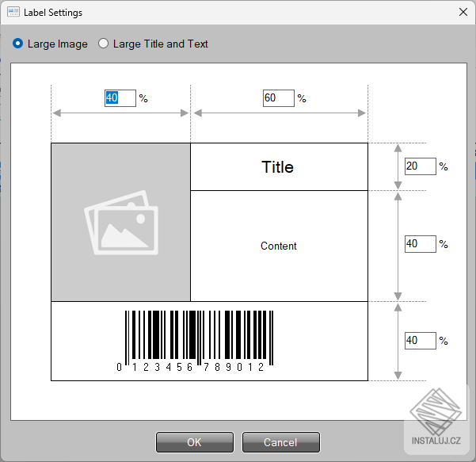This screenshot has height=462, width=476.
Task: Close the Label Settings window
Action: click(x=463, y=12)
